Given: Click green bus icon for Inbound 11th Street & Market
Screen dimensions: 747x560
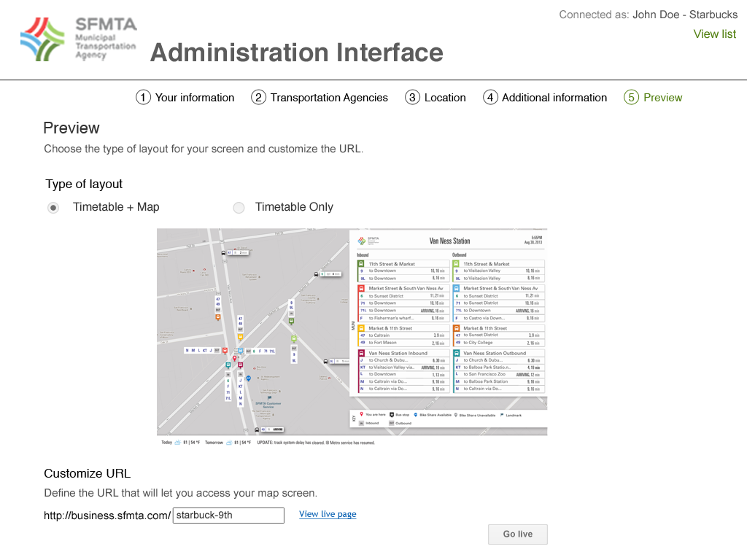Looking at the screenshot, I should click(361, 264).
